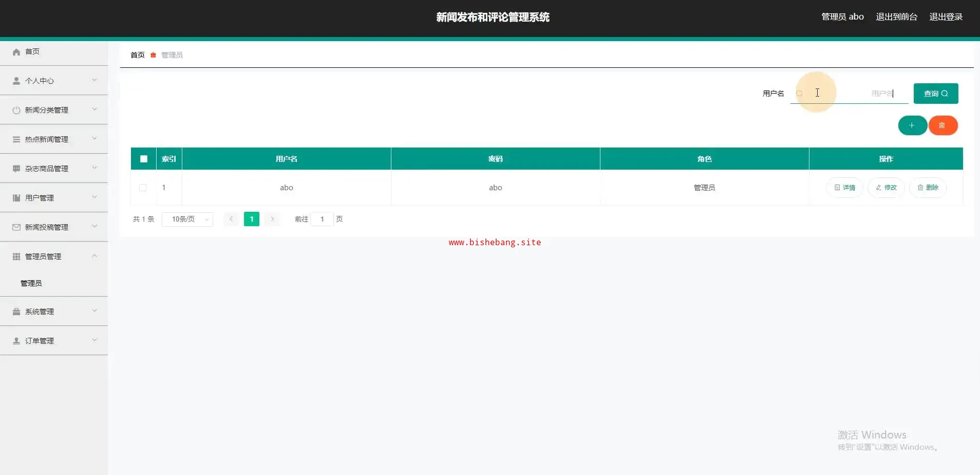Click 共 1 条 total count text
Viewport: 980px width, 475px height.
point(144,219)
